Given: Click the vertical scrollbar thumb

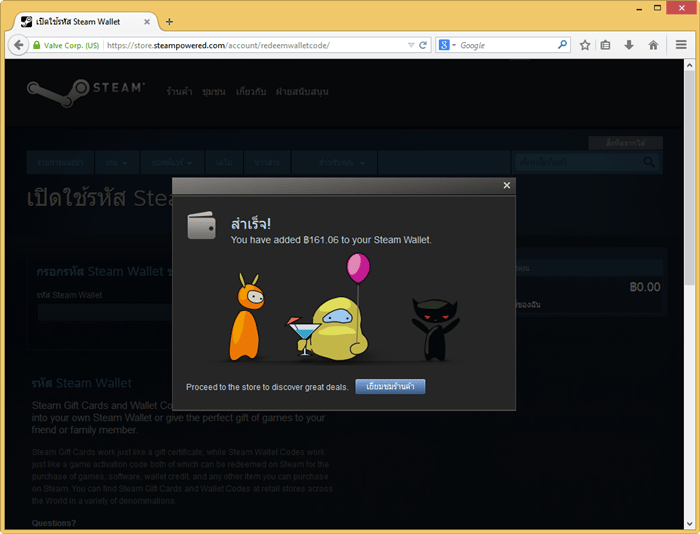Looking at the screenshot, I should pyautogui.click(x=689, y=178).
